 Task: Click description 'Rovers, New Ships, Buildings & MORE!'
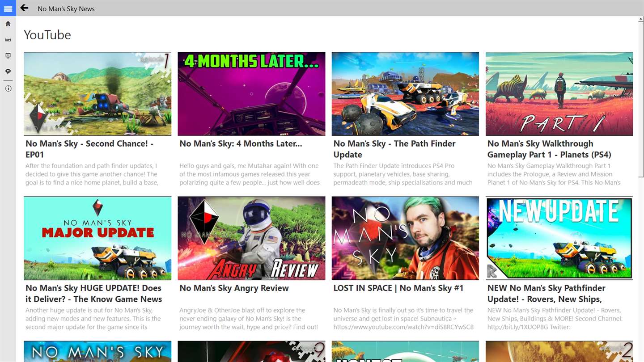(x=555, y=319)
